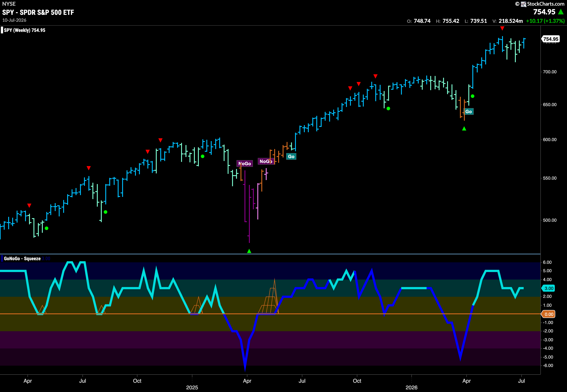
Task: Click the red down arrow near July 2024 peak
Action: point(89,168)
